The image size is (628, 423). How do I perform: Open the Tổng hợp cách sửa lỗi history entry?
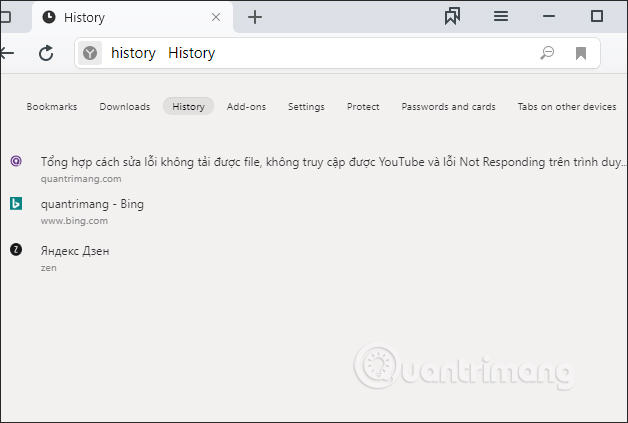(x=333, y=162)
